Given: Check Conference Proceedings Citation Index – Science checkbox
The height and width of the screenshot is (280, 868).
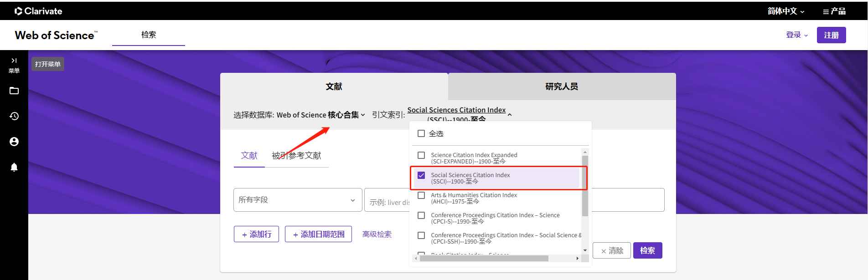Looking at the screenshot, I should (421, 215).
